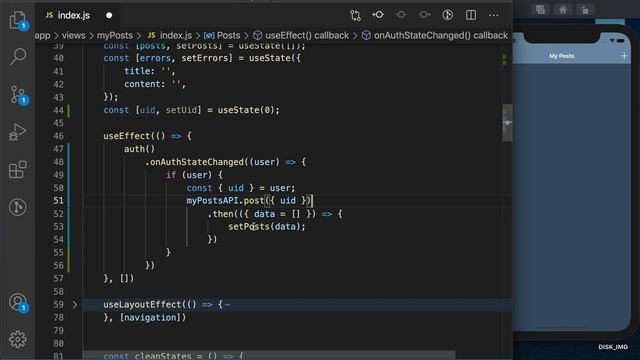This screenshot has height=360, width=640.
Task: Click the compare changes toolbar icon
Action: click(355, 15)
